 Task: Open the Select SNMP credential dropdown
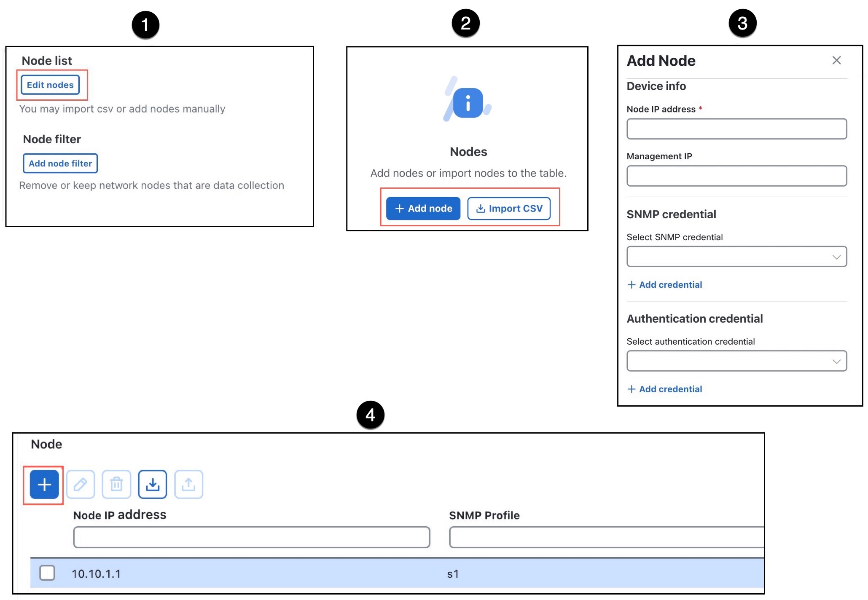[737, 256]
